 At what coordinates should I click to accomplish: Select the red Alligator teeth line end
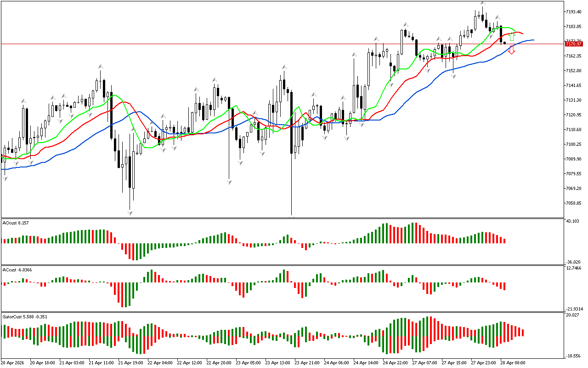522,33
